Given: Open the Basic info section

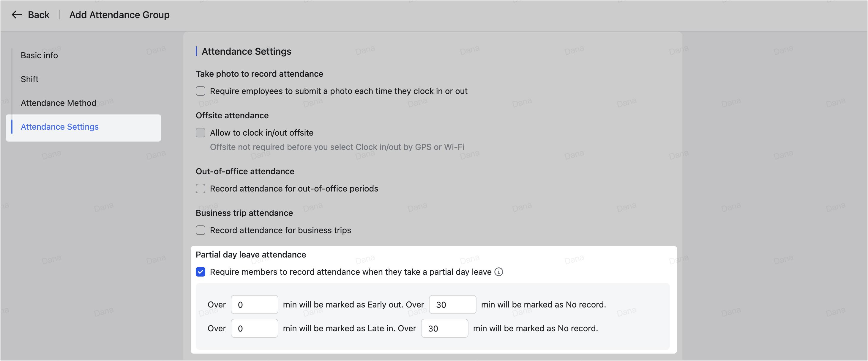Looking at the screenshot, I should click(39, 55).
